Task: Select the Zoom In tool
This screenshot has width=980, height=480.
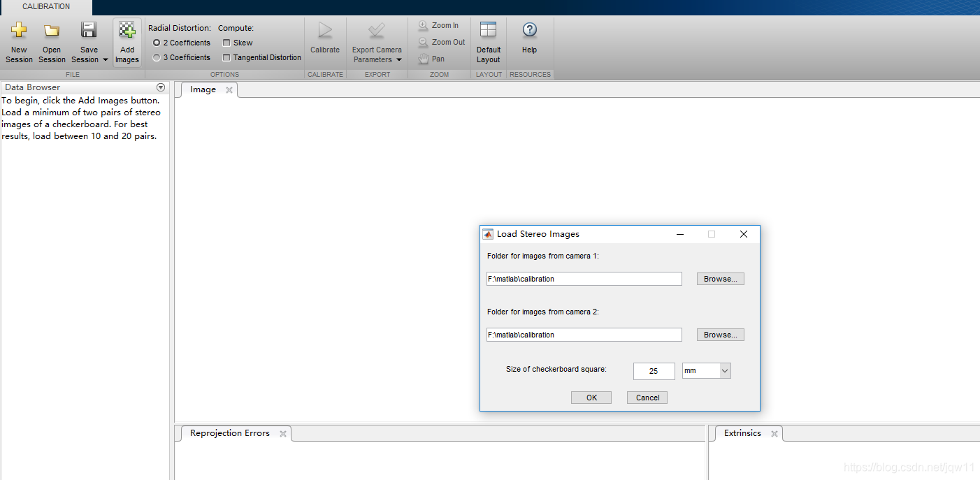Action: (x=439, y=25)
